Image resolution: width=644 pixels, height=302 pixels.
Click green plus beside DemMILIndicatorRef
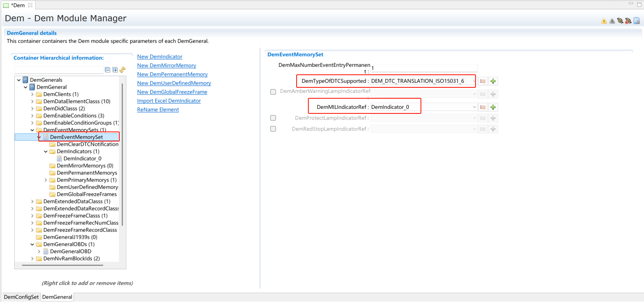point(493,107)
